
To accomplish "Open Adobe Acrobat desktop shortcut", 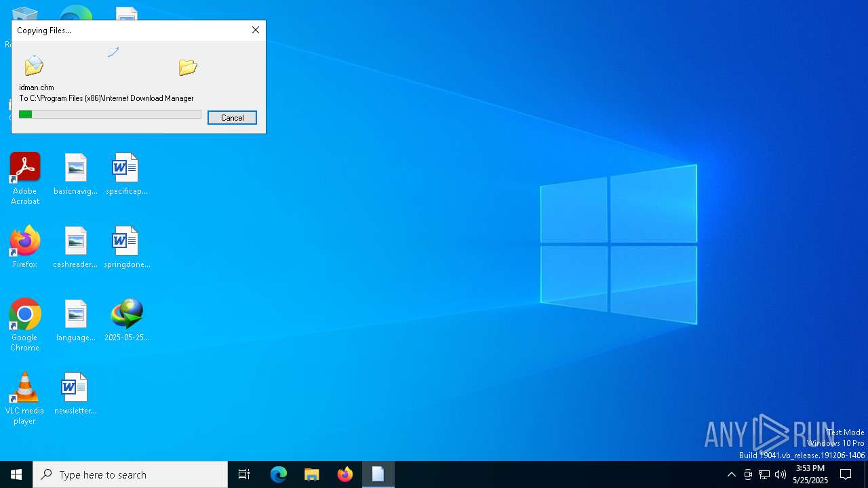I will (x=25, y=179).
